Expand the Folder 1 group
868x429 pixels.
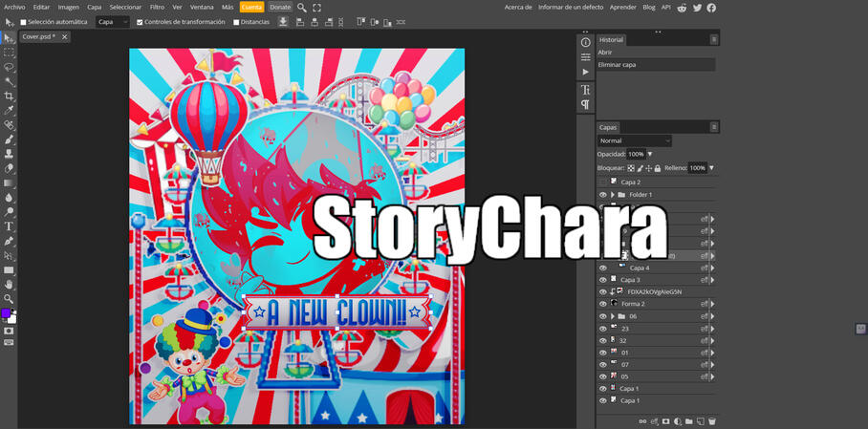click(612, 195)
